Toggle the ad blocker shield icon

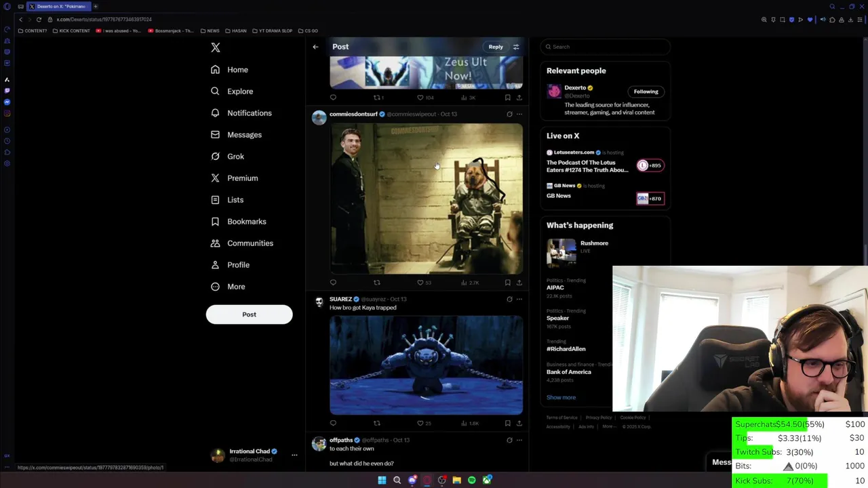(791, 20)
